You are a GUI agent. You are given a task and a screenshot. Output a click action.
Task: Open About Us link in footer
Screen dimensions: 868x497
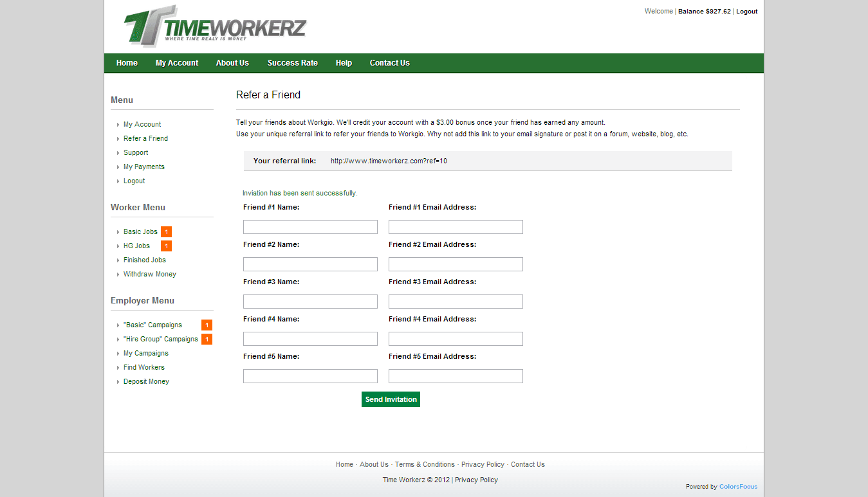(x=374, y=465)
